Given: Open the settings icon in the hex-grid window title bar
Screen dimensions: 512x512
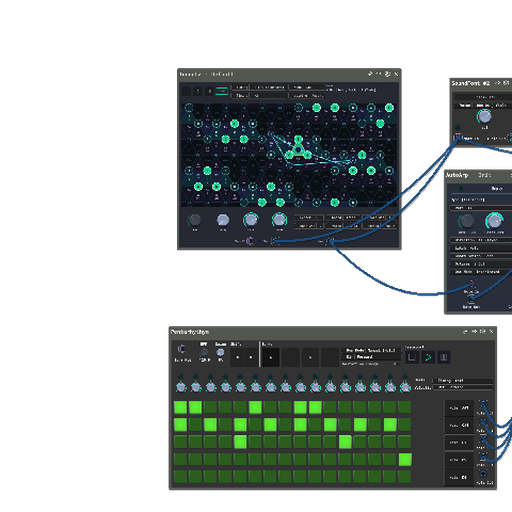Looking at the screenshot, I should [x=387, y=74].
